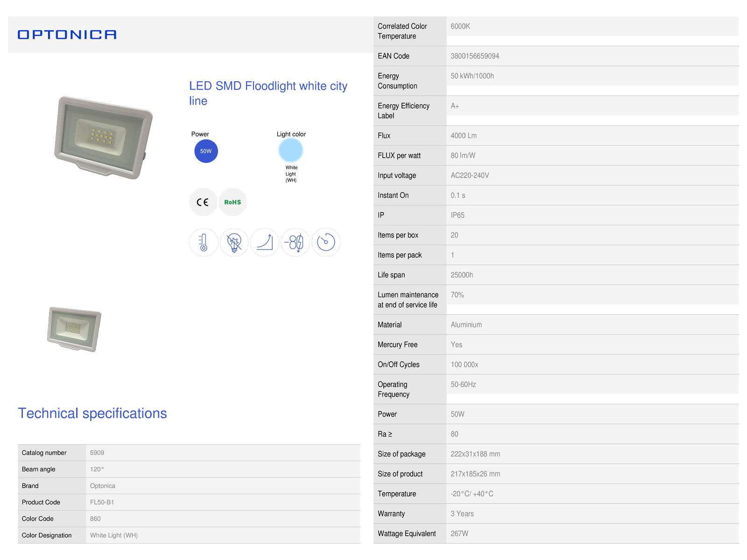Click the green RoHS compliance badge
This screenshot has height=560, width=747.
(233, 202)
